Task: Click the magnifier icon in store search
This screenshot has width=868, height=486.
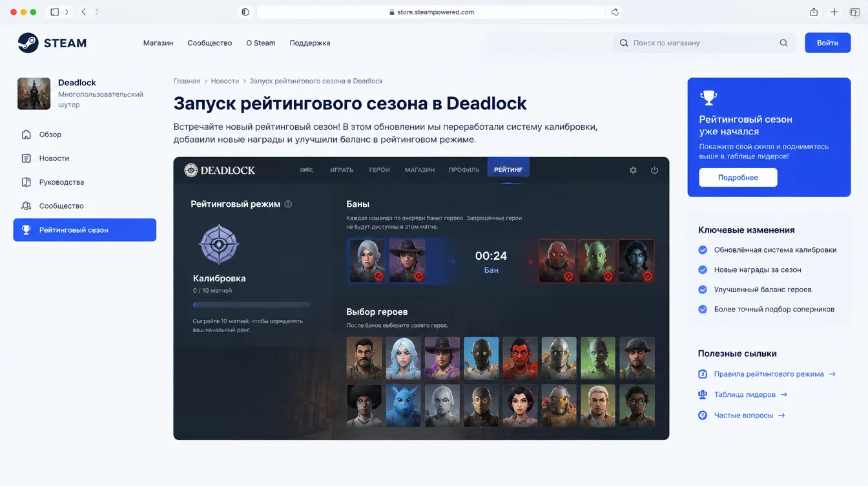Action: tap(783, 43)
